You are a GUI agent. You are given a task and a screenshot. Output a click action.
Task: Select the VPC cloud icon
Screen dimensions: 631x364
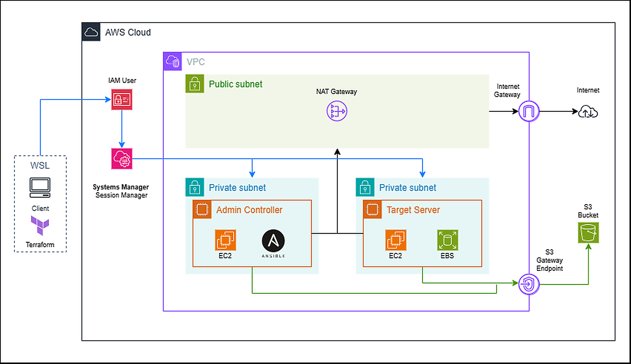[x=173, y=62]
